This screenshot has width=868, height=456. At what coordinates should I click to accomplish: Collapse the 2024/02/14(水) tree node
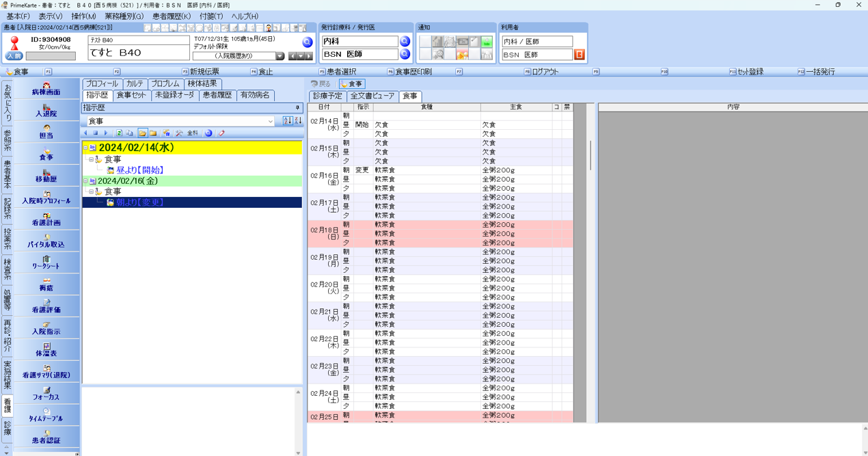click(x=85, y=148)
